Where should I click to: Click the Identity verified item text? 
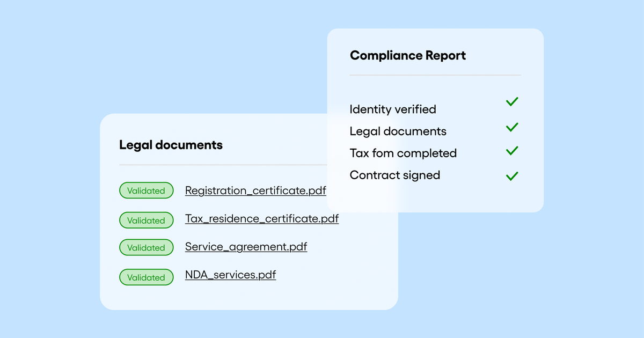(x=392, y=109)
